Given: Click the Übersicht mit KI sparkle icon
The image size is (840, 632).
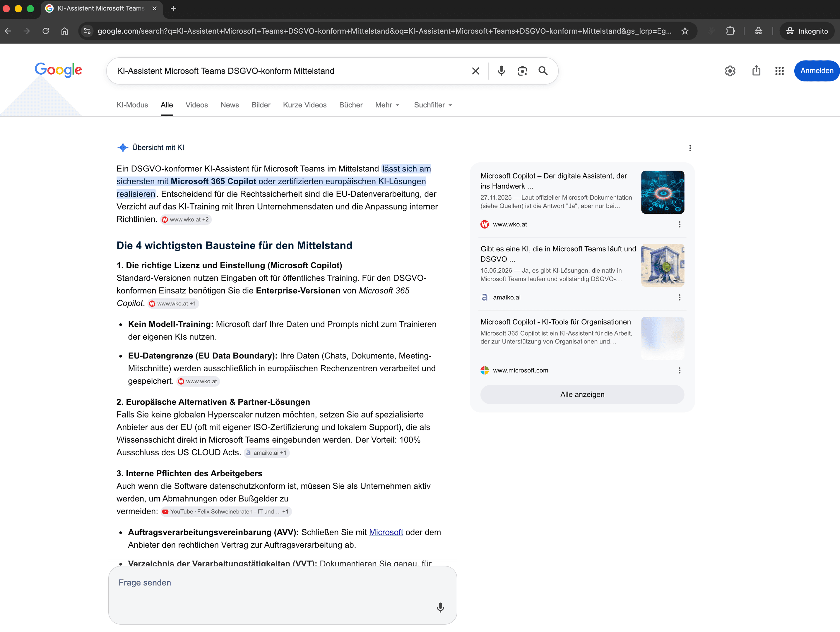Looking at the screenshot, I should click(x=123, y=148).
